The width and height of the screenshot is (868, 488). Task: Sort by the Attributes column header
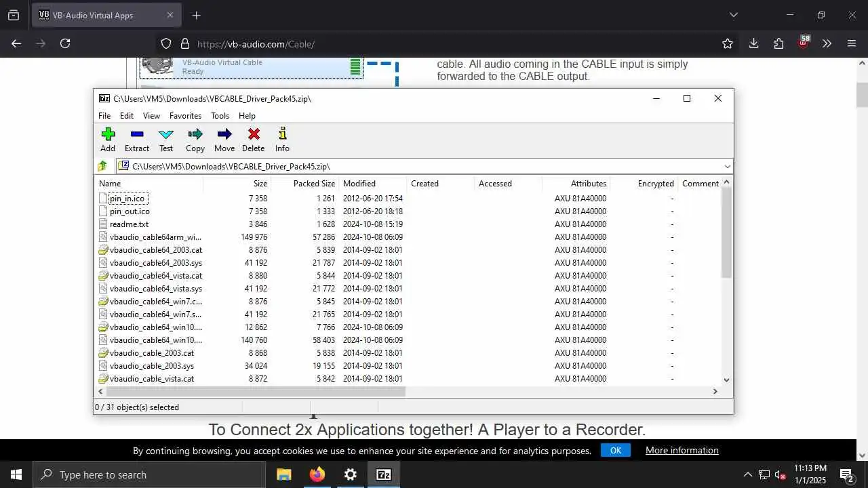tap(576, 184)
